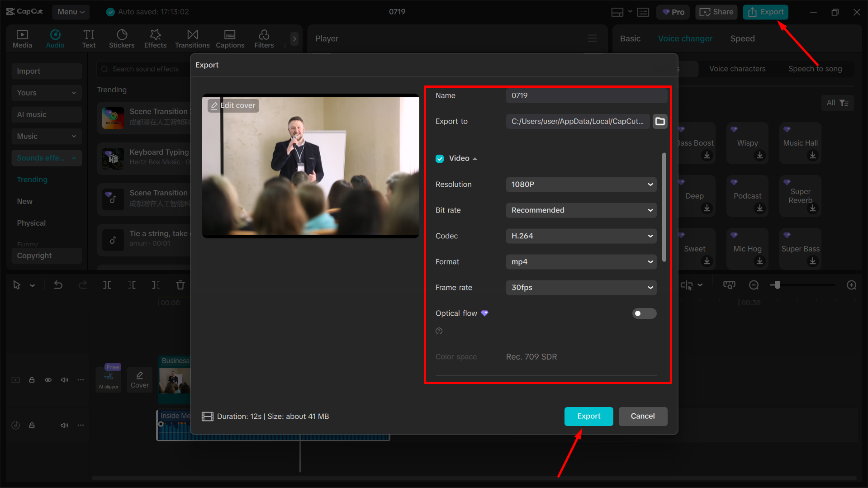
Task: Open the Menu dropdown
Action: (x=71, y=12)
